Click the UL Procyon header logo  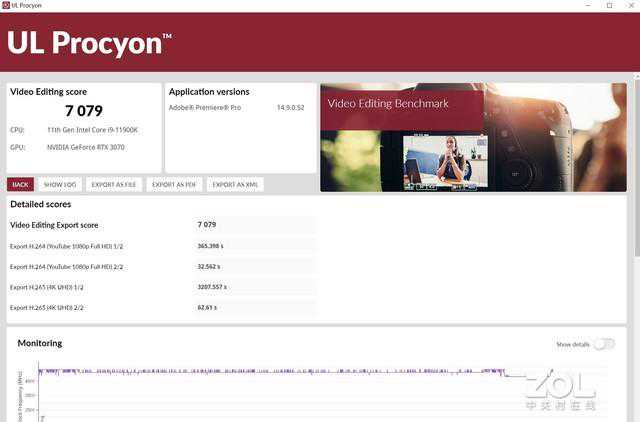[89, 43]
